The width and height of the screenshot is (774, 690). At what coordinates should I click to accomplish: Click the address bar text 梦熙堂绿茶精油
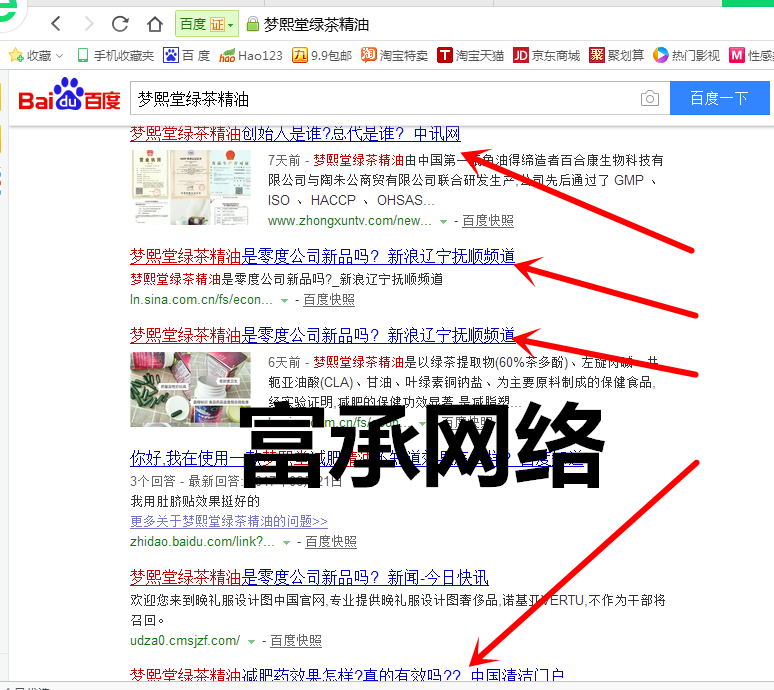coord(316,24)
